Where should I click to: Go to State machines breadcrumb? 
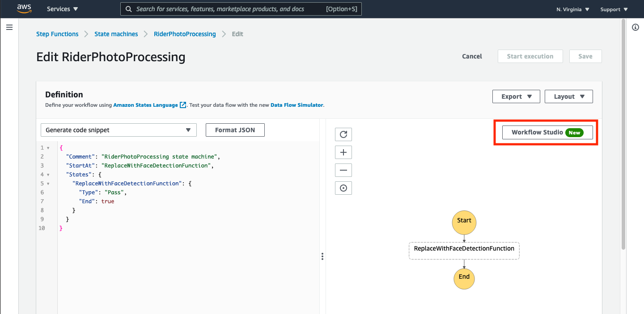coord(116,34)
